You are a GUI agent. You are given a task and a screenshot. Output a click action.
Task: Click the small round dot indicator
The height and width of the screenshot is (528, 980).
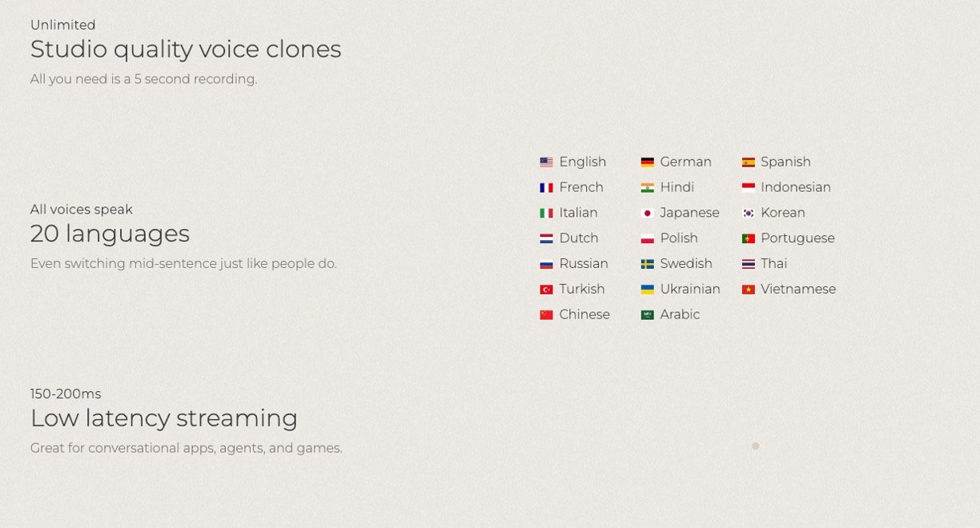click(x=755, y=446)
